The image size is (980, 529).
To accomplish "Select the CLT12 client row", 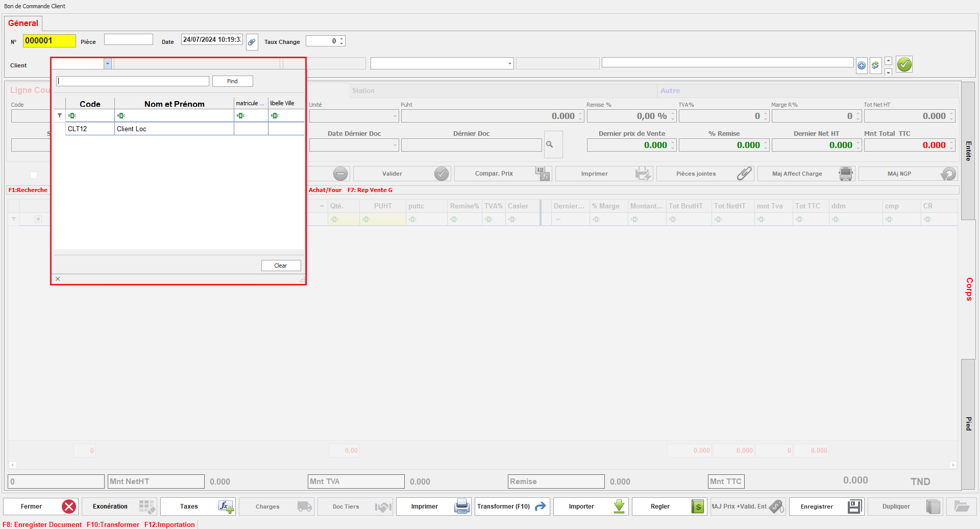I will 179,129.
